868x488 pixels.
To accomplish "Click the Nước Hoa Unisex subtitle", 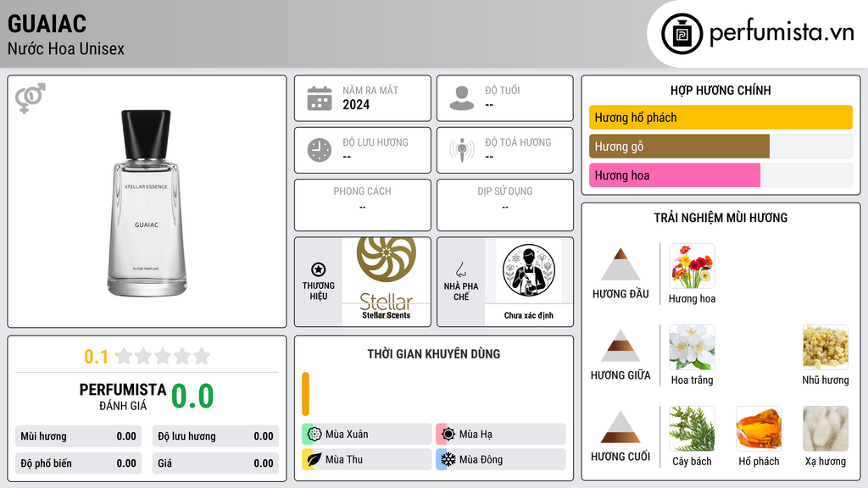I will [x=66, y=48].
